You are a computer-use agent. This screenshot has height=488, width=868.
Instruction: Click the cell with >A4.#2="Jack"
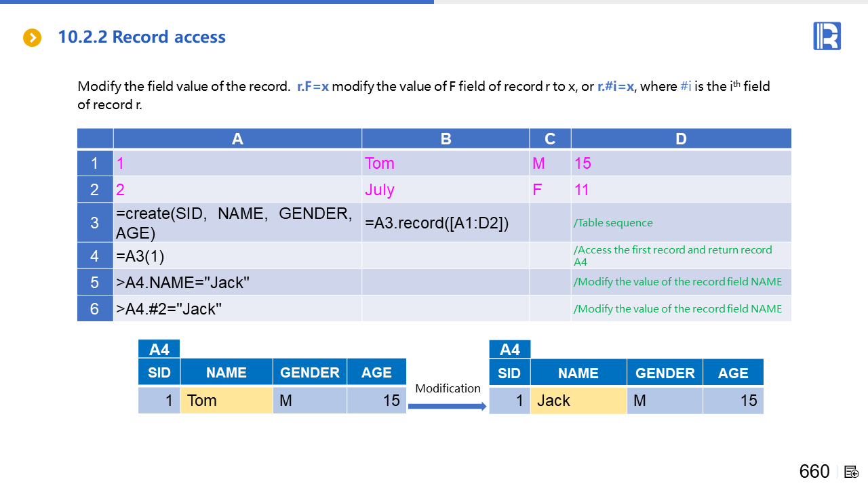pos(237,309)
